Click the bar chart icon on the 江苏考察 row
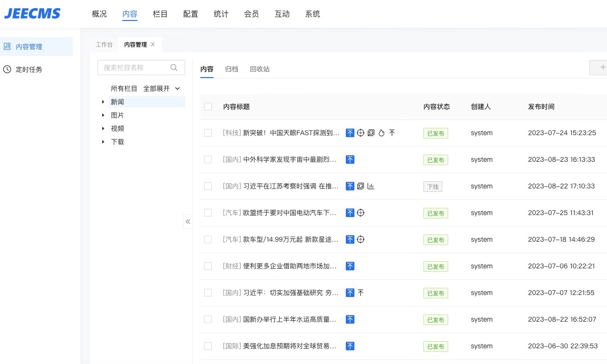Screen dimensions: 607x364 (371, 187)
